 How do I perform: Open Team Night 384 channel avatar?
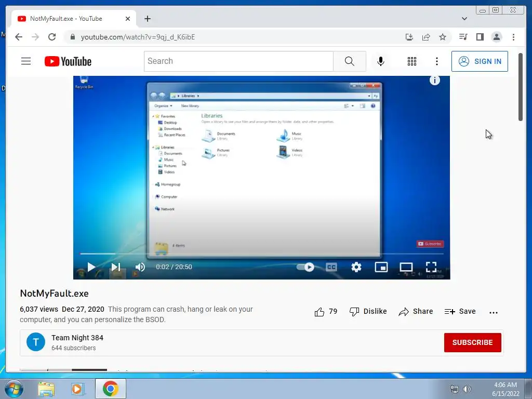(36, 342)
